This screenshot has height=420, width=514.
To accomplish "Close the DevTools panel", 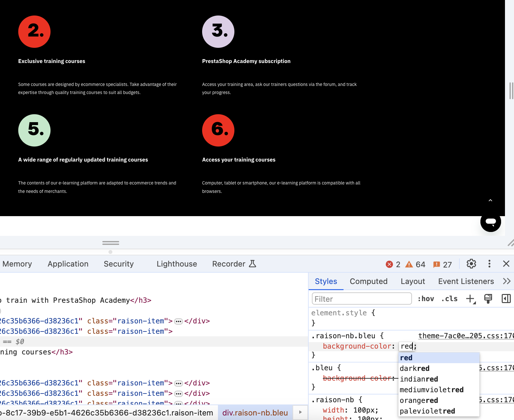I will pos(506,264).
